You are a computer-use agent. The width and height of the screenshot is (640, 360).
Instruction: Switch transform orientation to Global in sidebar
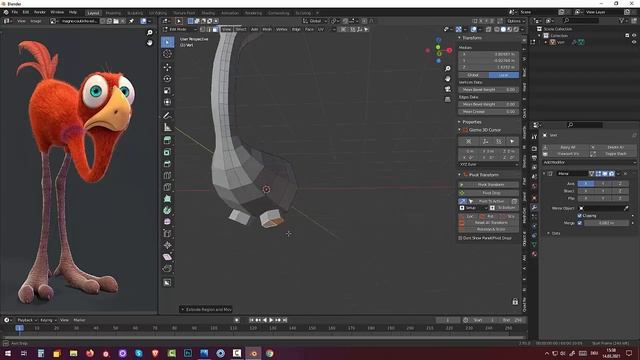coord(473,75)
